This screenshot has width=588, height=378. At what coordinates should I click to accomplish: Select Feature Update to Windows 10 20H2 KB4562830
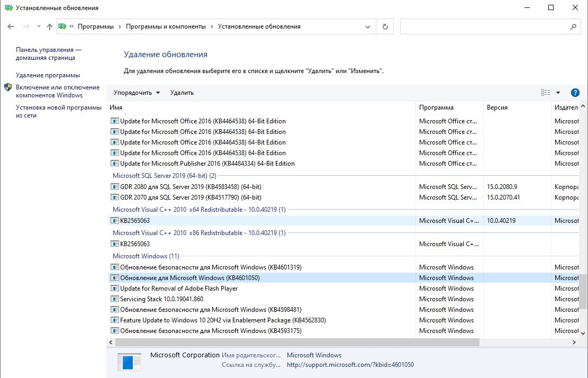[x=223, y=320]
